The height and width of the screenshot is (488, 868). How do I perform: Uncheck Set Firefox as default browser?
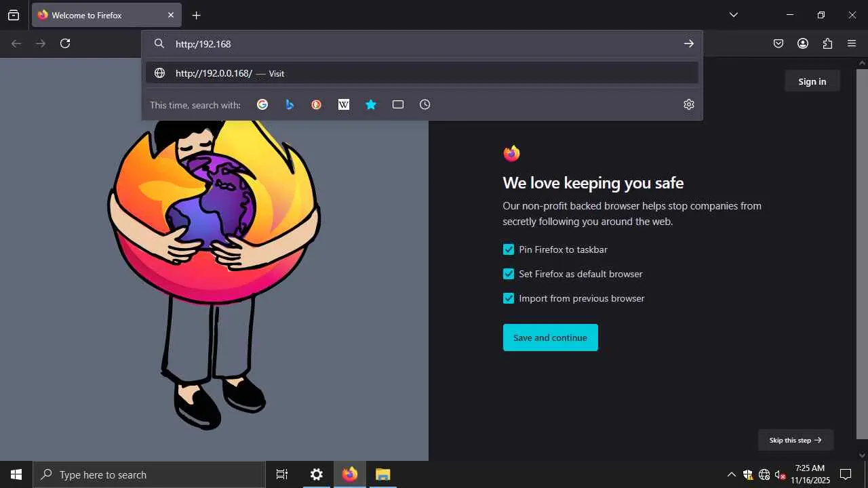[509, 274]
